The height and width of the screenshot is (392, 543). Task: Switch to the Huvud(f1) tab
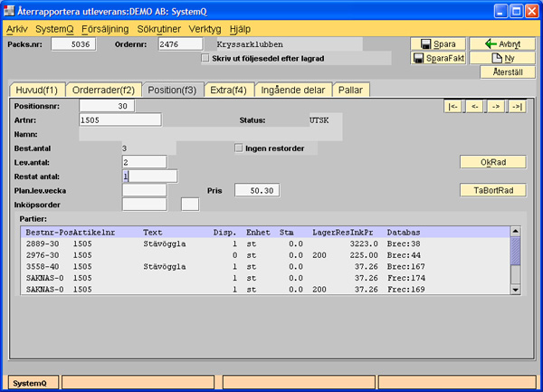37,90
